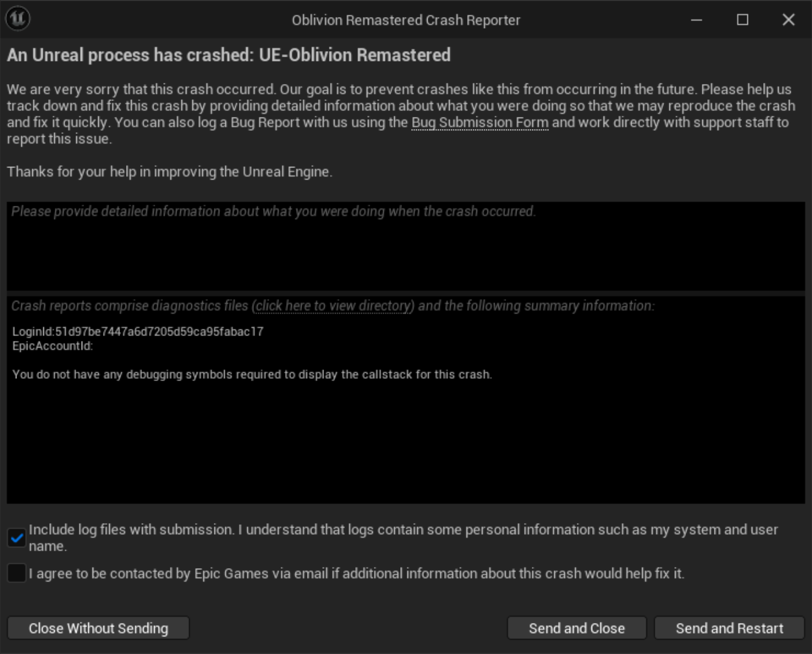This screenshot has height=654, width=812.
Task: Click 'click here to view directory' link
Action: (333, 306)
